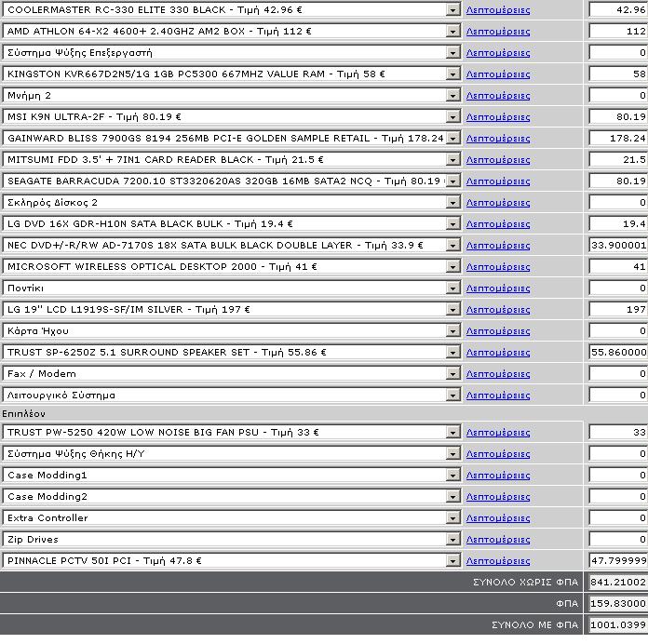Open Λεπτομέρειες link for Fax / Modem row
Screen dimensions: 648x644
tap(498, 374)
